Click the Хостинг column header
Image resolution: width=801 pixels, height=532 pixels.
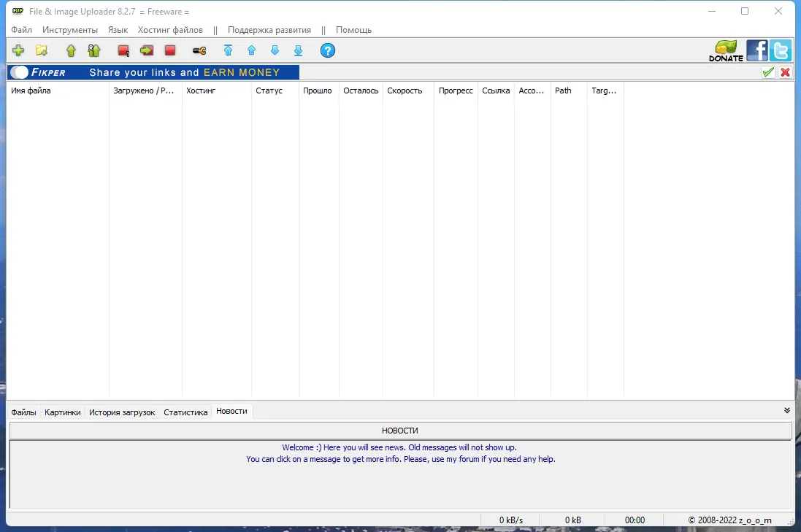217,90
